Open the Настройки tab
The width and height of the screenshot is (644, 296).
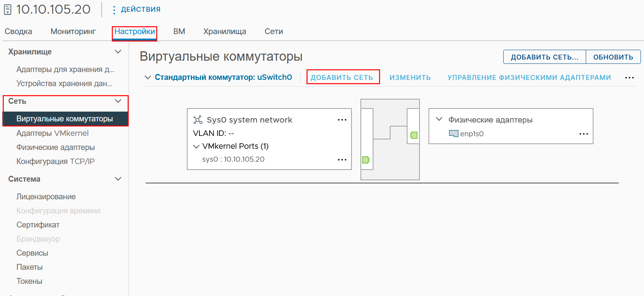pyautogui.click(x=135, y=31)
